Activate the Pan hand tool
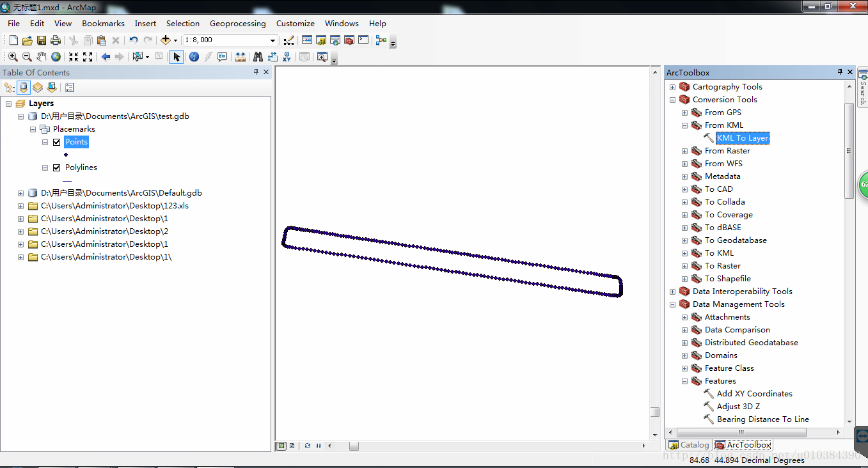Viewport: 868px width, 468px height. point(42,57)
